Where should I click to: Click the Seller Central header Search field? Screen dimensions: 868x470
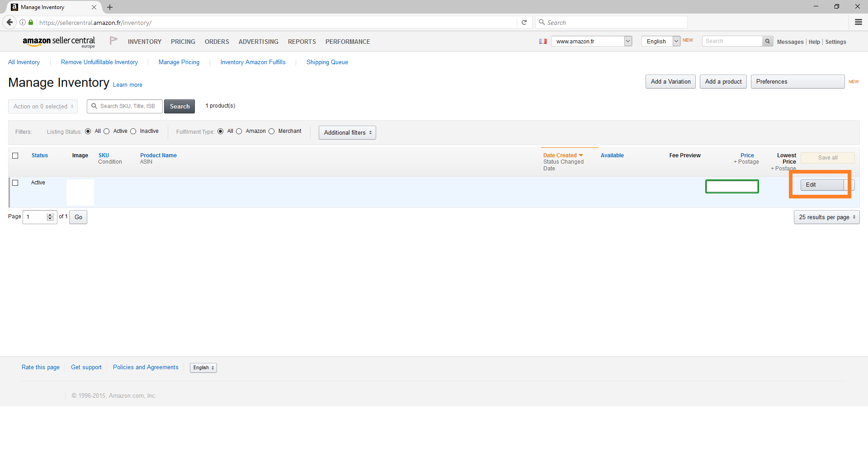pyautogui.click(x=732, y=41)
